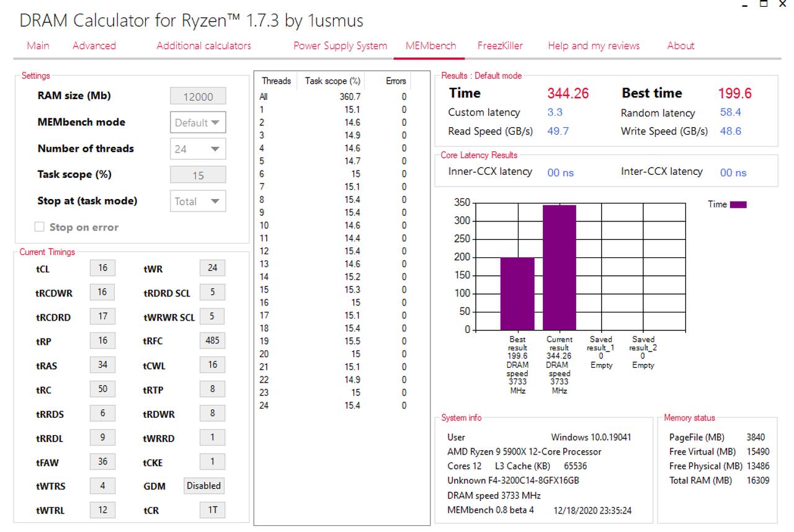Click the tRFC value box showing 485
The width and height of the screenshot is (794, 532).
tap(212, 340)
